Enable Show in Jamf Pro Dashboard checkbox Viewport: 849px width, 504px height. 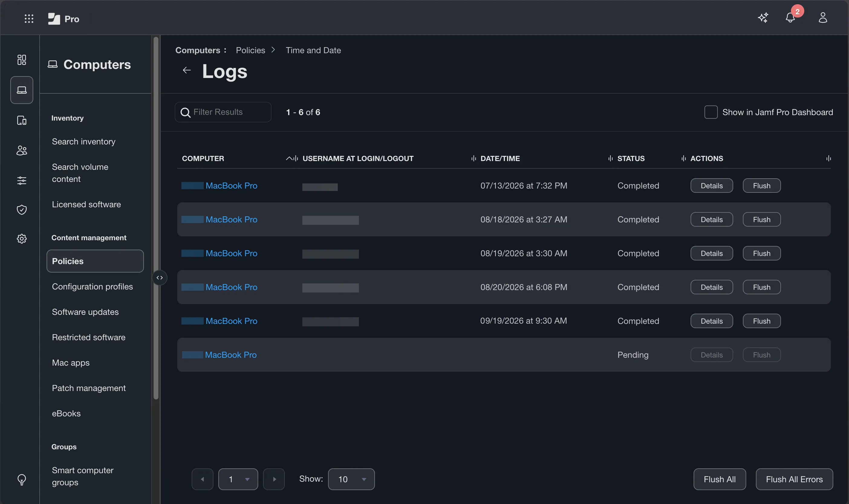click(x=711, y=112)
